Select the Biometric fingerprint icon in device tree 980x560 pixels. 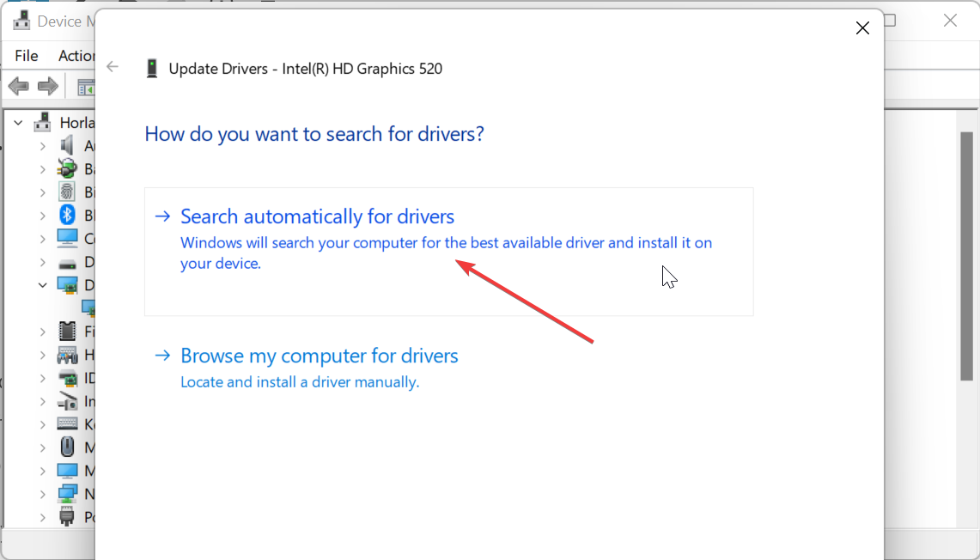(x=67, y=192)
